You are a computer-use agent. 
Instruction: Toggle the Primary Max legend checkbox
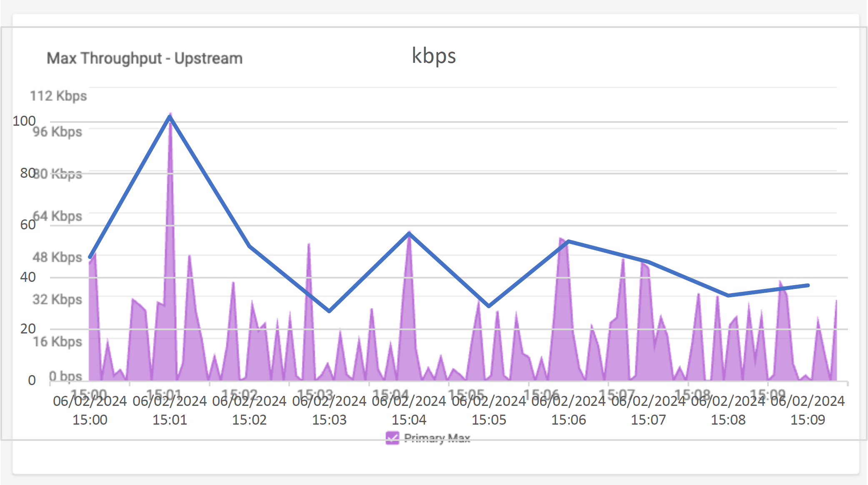click(x=392, y=438)
